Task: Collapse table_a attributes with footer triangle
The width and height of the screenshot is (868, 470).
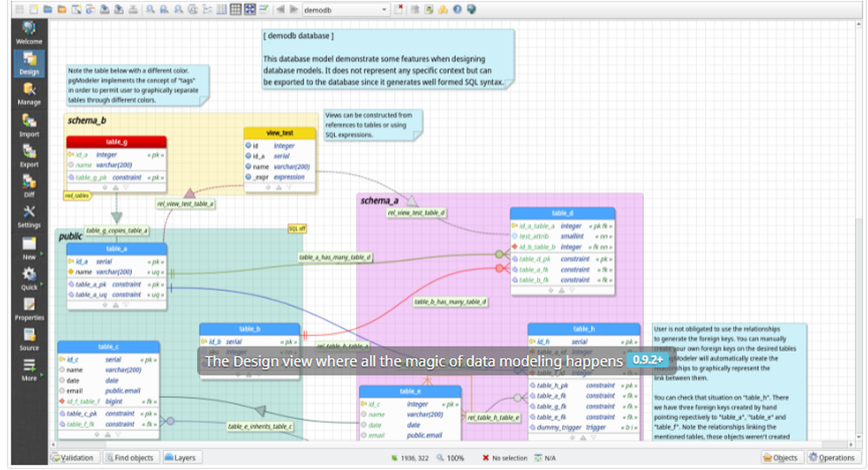Action: click(115, 305)
